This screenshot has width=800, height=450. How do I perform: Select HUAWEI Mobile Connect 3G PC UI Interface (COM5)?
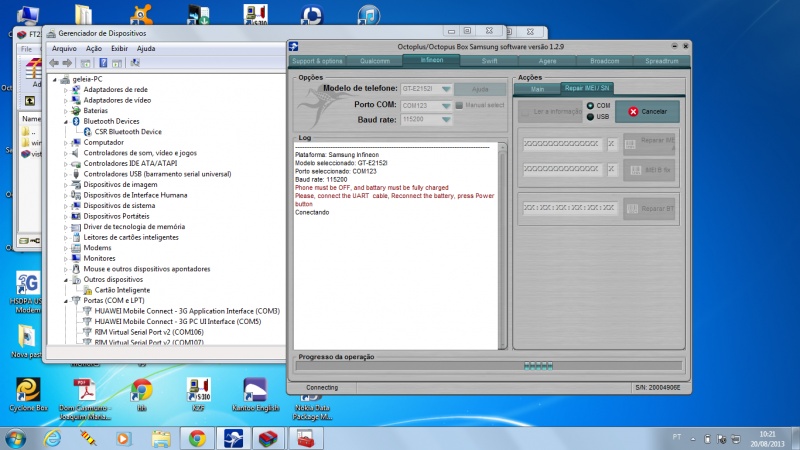[x=178, y=321]
